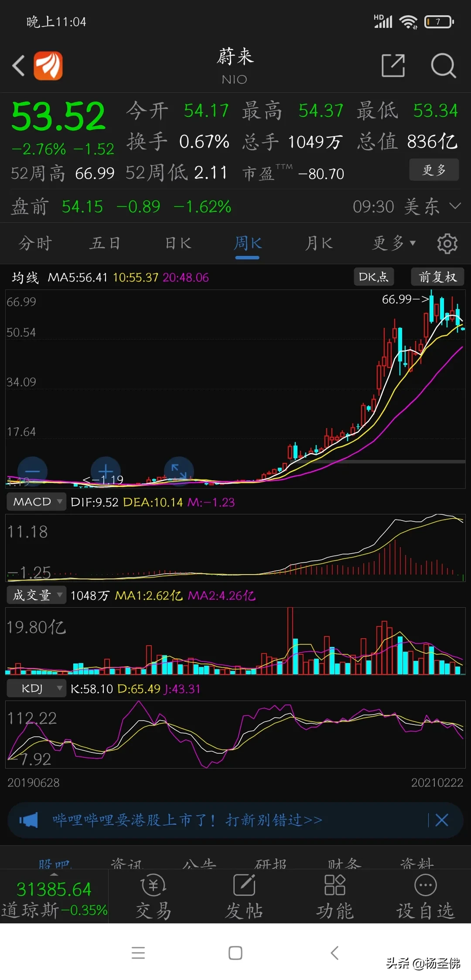Tap 总值 836亿 market cap
Image resolution: width=471 pixels, height=980 pixels.
(x=407, y=142)
